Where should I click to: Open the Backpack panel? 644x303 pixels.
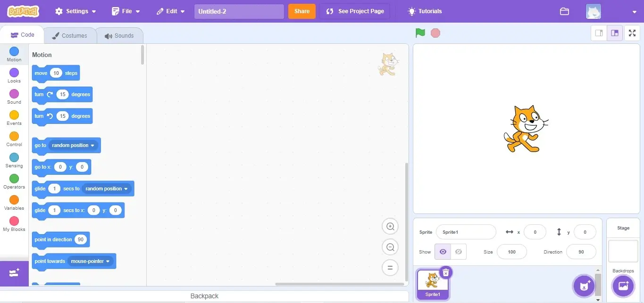pos(204,296)
